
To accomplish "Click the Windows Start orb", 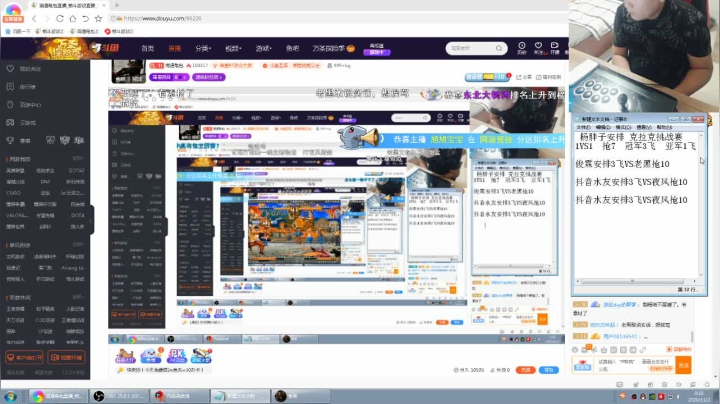I will (10, 396).
